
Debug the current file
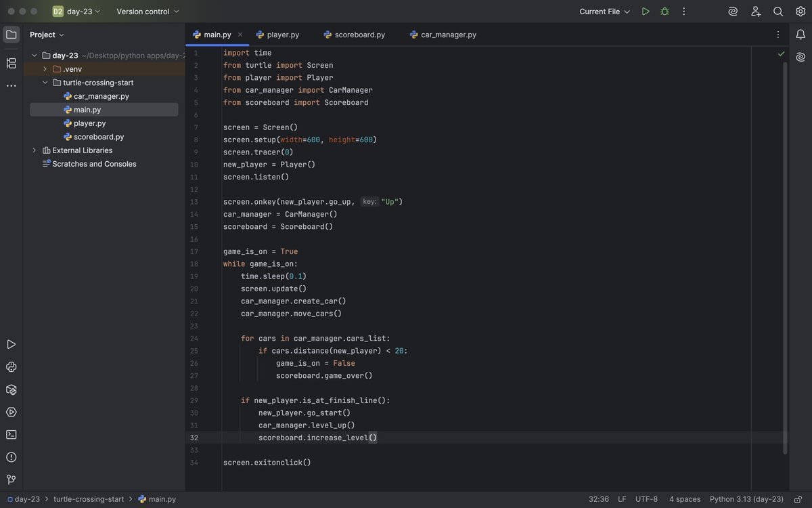664,12
